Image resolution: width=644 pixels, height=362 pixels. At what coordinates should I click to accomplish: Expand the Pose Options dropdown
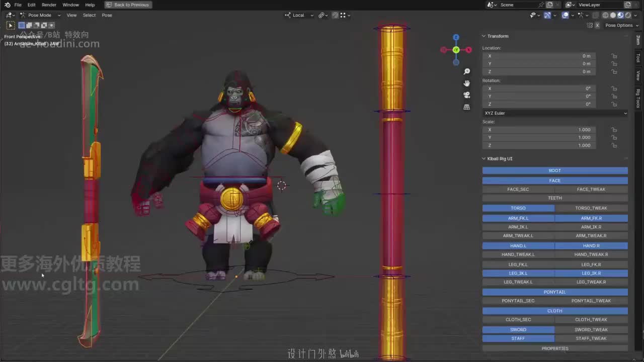point(621,25)
